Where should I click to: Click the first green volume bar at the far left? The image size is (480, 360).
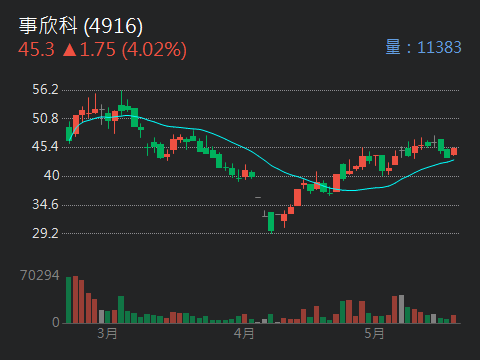tap(69, 300)
